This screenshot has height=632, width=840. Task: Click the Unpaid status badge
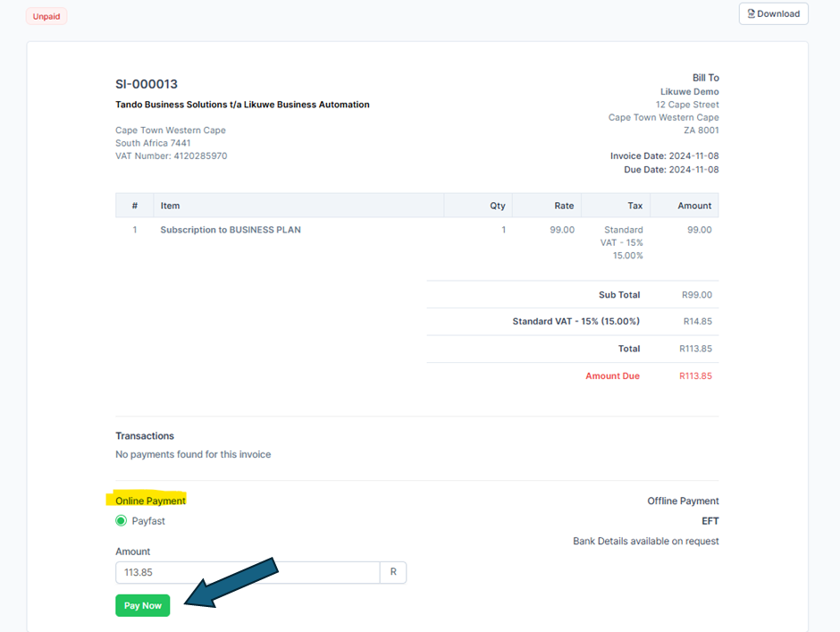coord(46,16)
